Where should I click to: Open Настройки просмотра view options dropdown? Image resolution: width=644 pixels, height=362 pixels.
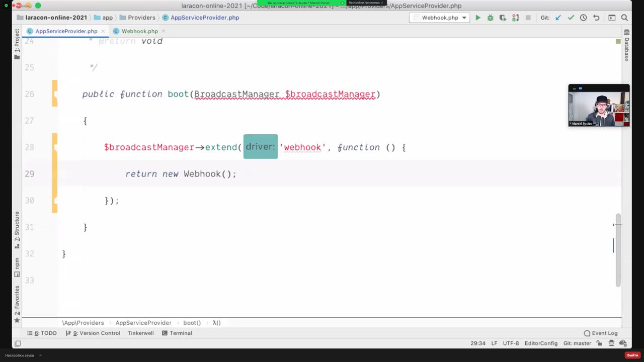(x=366, y=3)
